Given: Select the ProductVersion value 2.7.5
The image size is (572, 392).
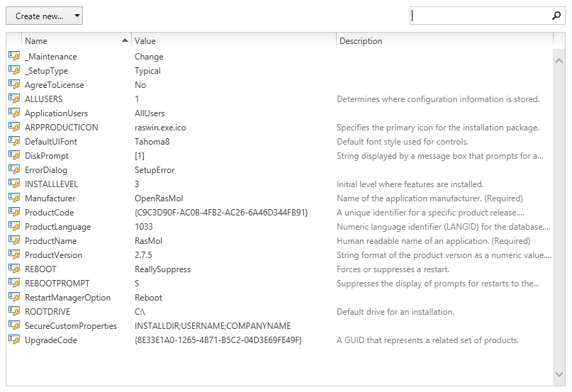Looking at the screenshot, I should 144,255.
